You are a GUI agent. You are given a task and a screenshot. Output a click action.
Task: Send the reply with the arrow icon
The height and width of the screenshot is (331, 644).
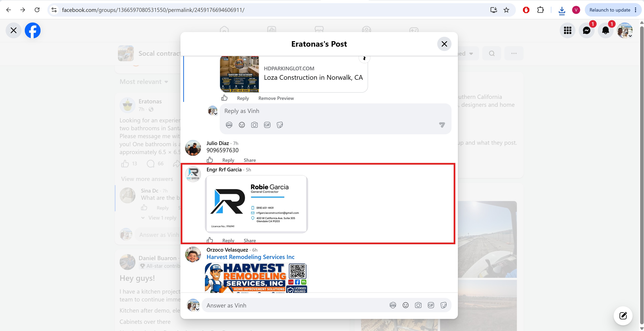point(442,125)
